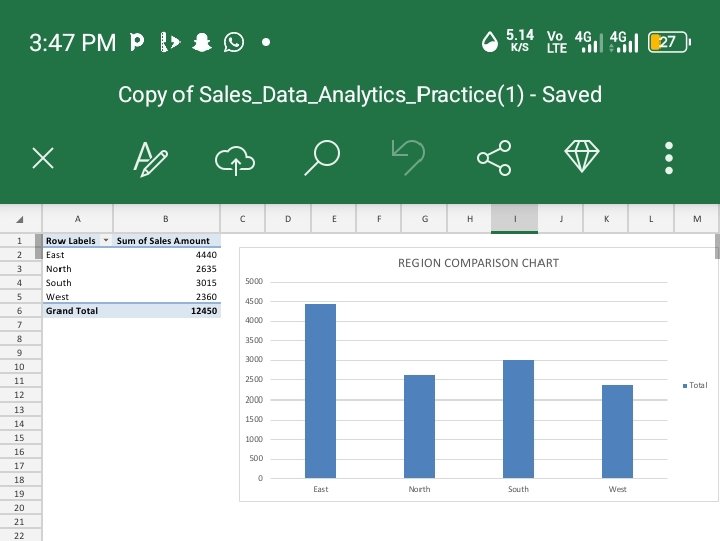Select row 6 header
The width and height of the screenshot is (720, 541).
point(19,311)
